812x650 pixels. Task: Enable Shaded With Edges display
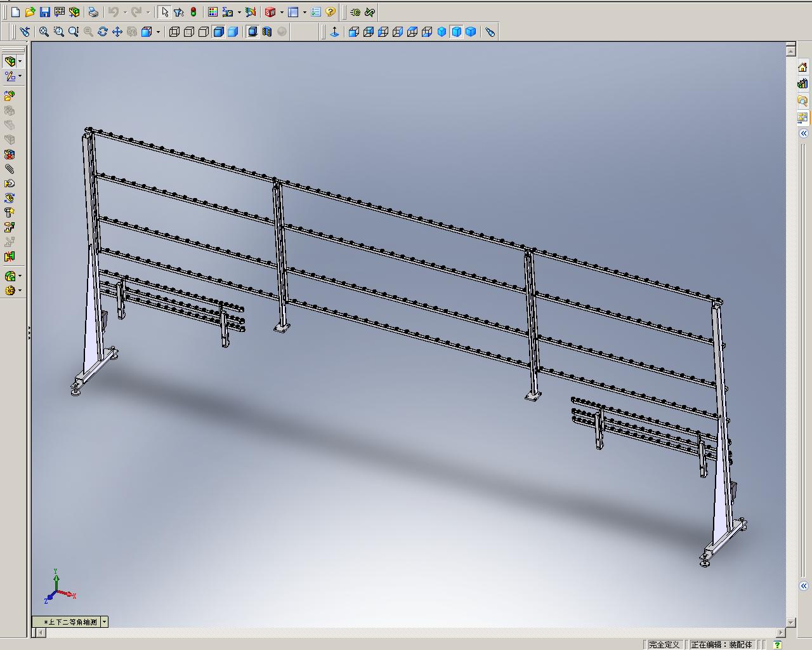click(218, 32)
